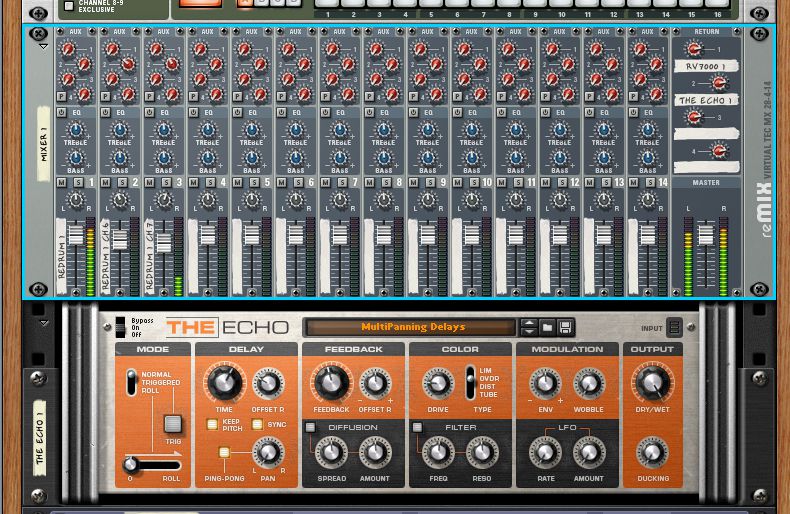Click the Feedback knob
The width and height of the screenshot is (790, 514).
(x=332, y=382)
